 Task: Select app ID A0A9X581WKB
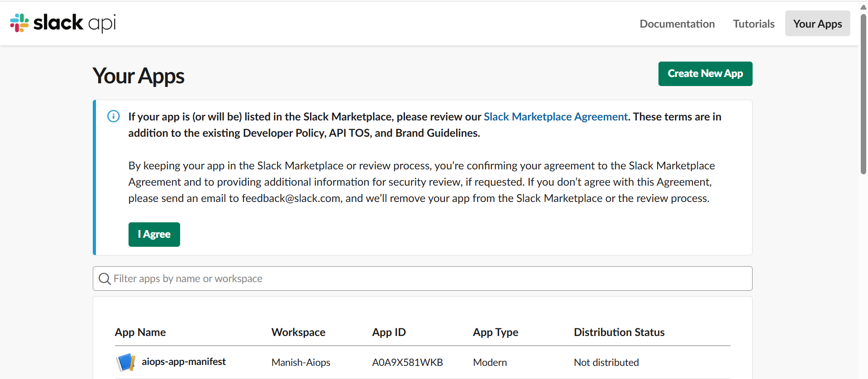point(407,363)
